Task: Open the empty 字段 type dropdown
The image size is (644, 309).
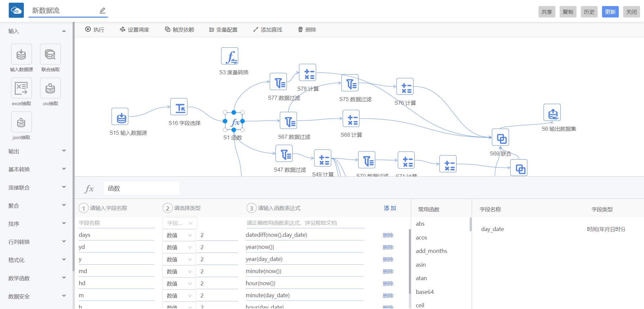Action: tap(180, 223)
